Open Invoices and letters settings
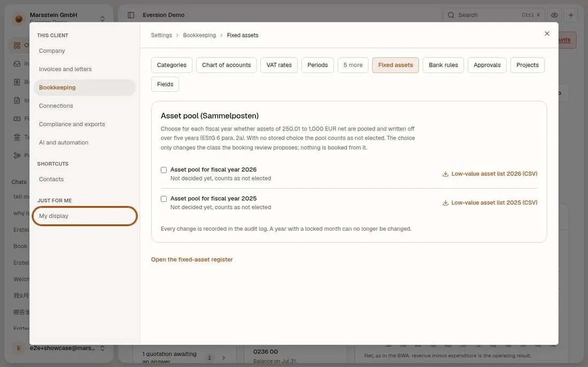Screen dimensions: 588x367 click(x=84, y=69)
